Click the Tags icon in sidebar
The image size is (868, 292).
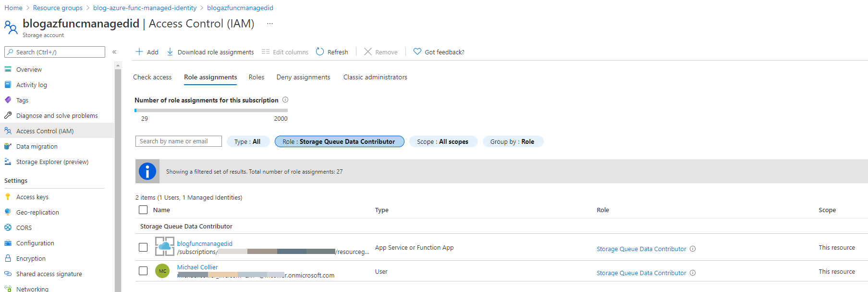tap(8, 100)
